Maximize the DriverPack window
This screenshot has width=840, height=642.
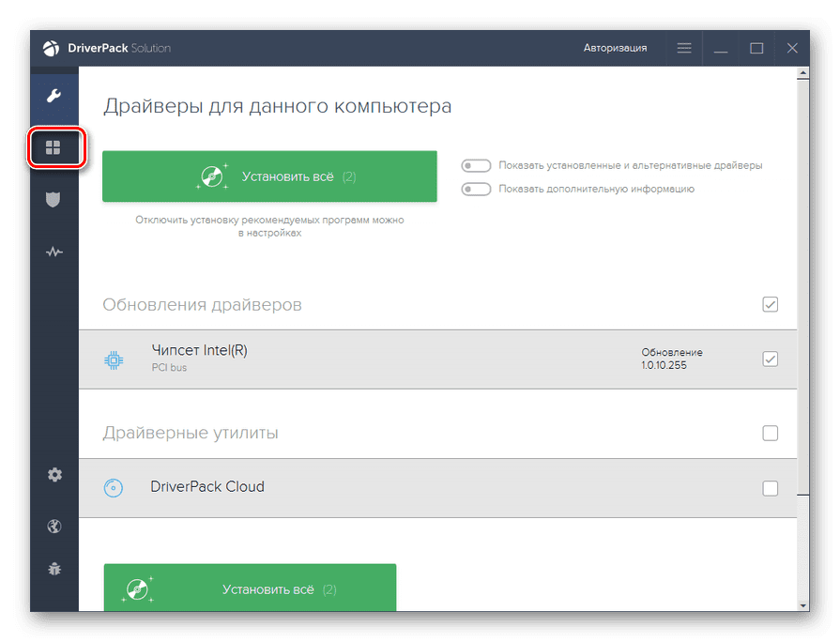(756, 48)
